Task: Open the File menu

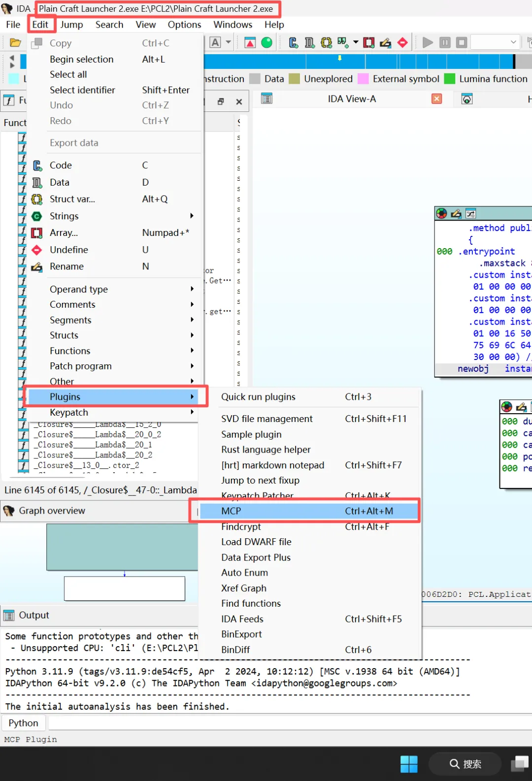Action: pos(13,25)
